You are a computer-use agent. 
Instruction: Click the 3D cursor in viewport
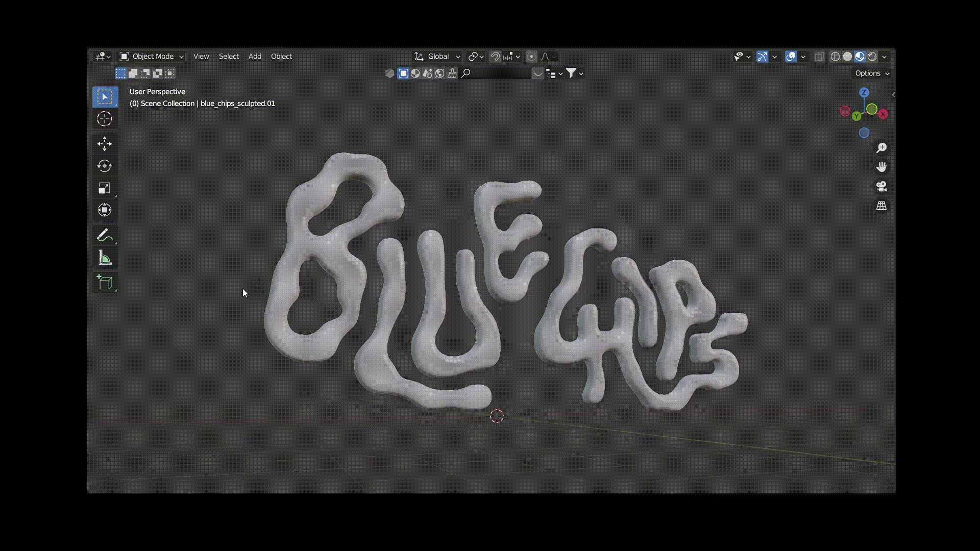[x=497, y=416]
